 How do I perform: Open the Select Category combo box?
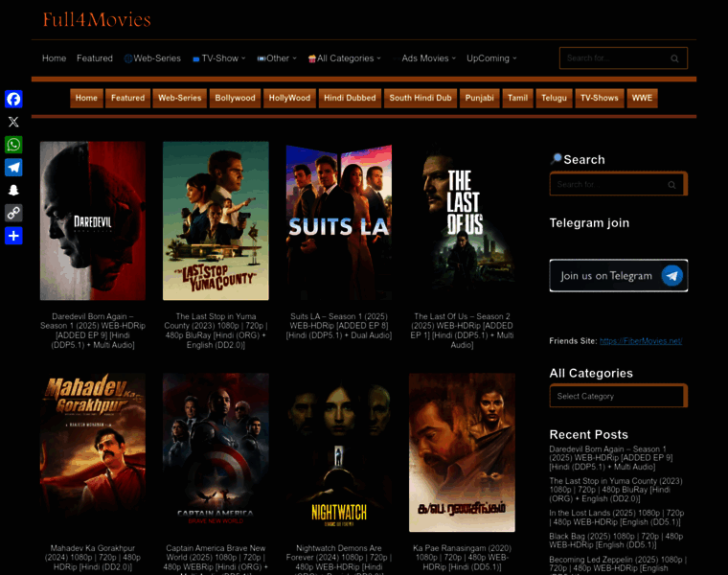[x=618, y=396]
